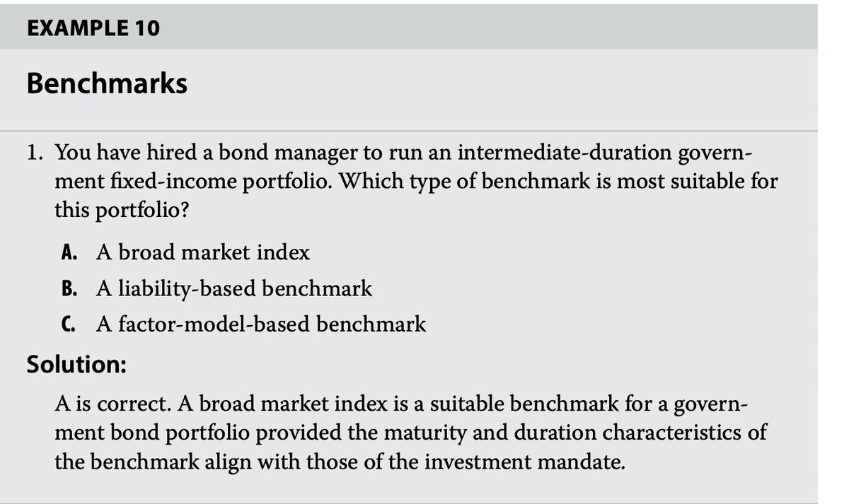Select "A liability-based benchmark" answer text

pos(234,288)
